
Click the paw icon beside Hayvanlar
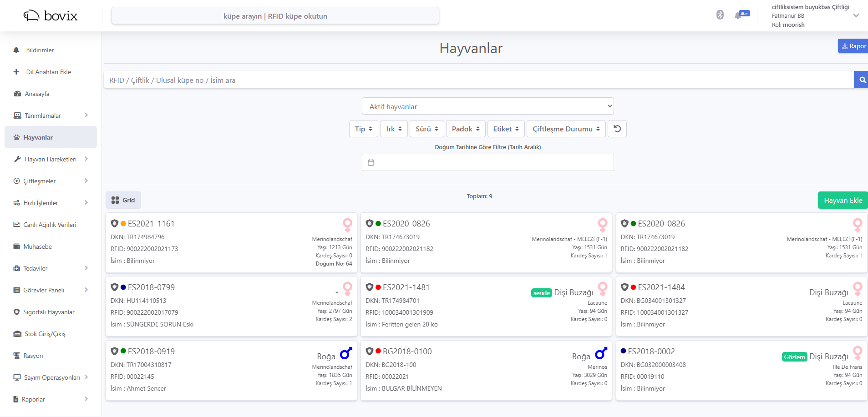(17, 137)
